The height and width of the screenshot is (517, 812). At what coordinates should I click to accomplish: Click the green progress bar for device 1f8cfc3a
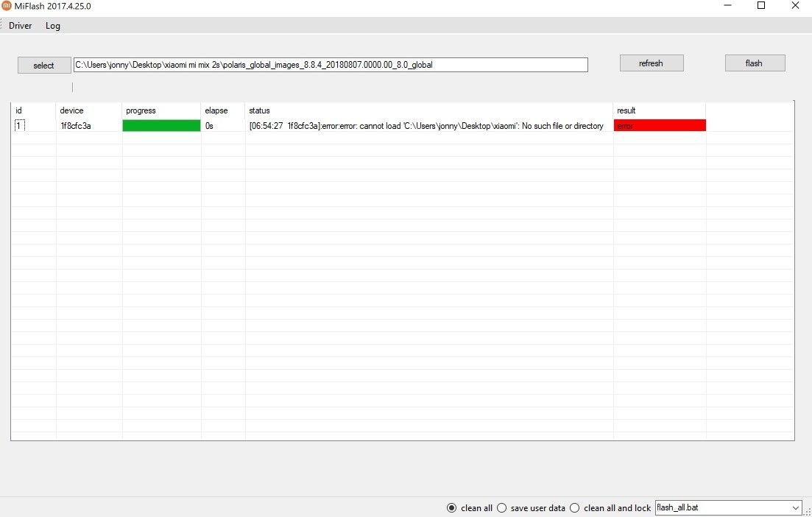pyautogui.click(x=161, y=125)
